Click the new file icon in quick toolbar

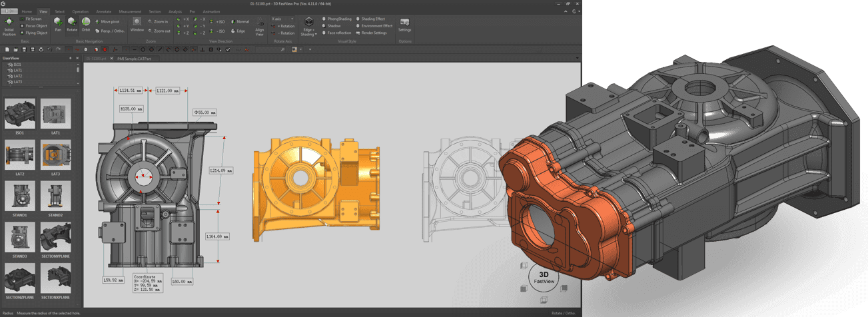[x=7, y=49]
